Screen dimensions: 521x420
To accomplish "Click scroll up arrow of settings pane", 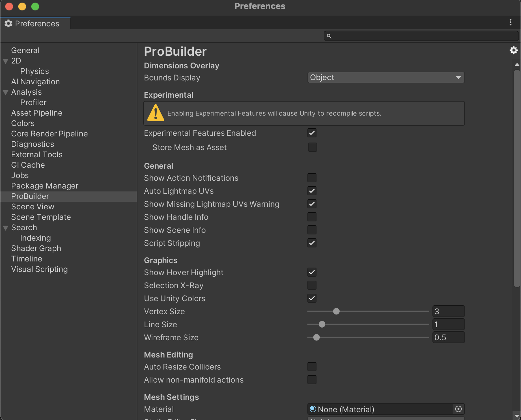I will pyautogui.click(x=517, y=64).
